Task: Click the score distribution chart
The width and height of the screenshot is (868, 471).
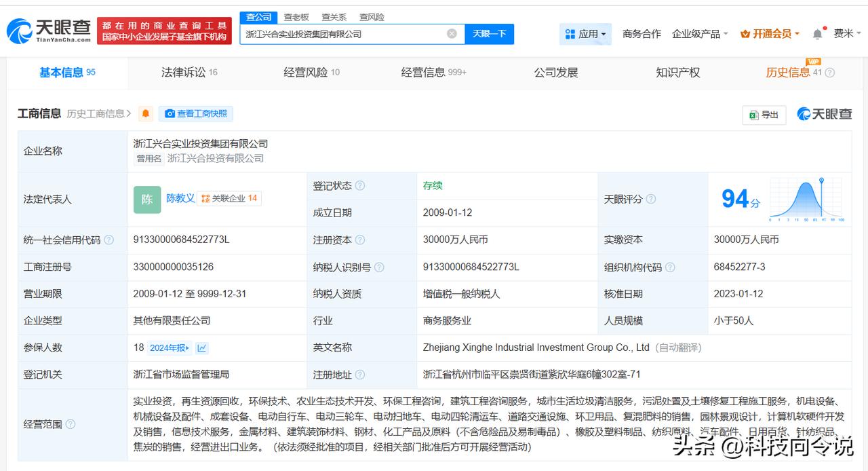Action: click(x=807, y=200)
